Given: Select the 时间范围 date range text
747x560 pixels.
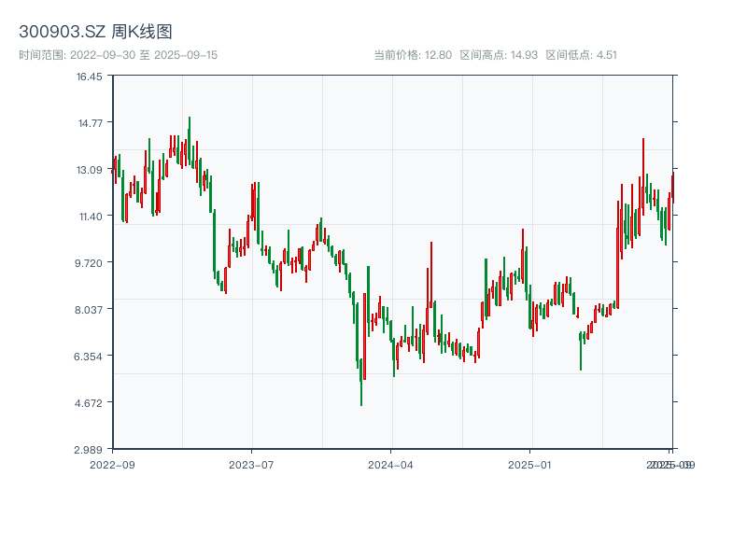Looking at the screenshot, I should tap(118, 55).
